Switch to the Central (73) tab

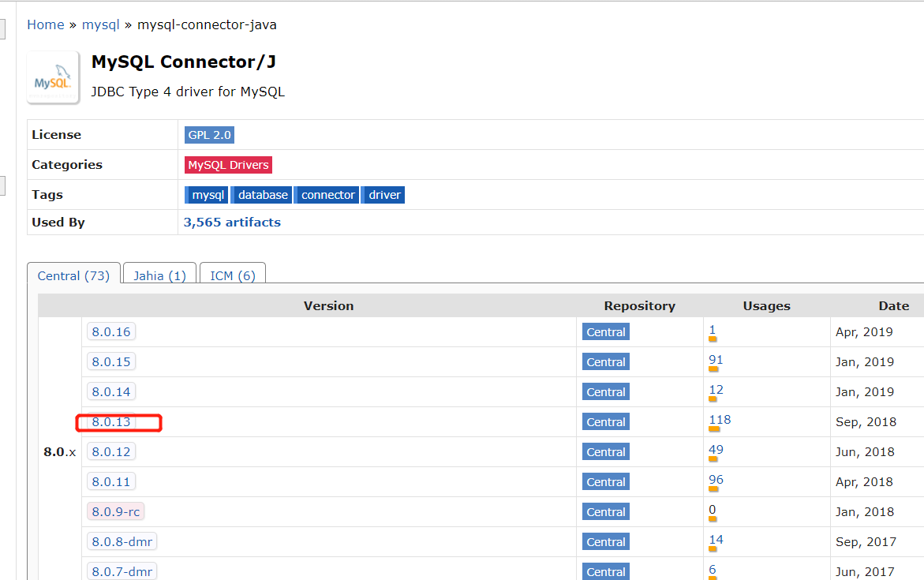tap(73, 275)
